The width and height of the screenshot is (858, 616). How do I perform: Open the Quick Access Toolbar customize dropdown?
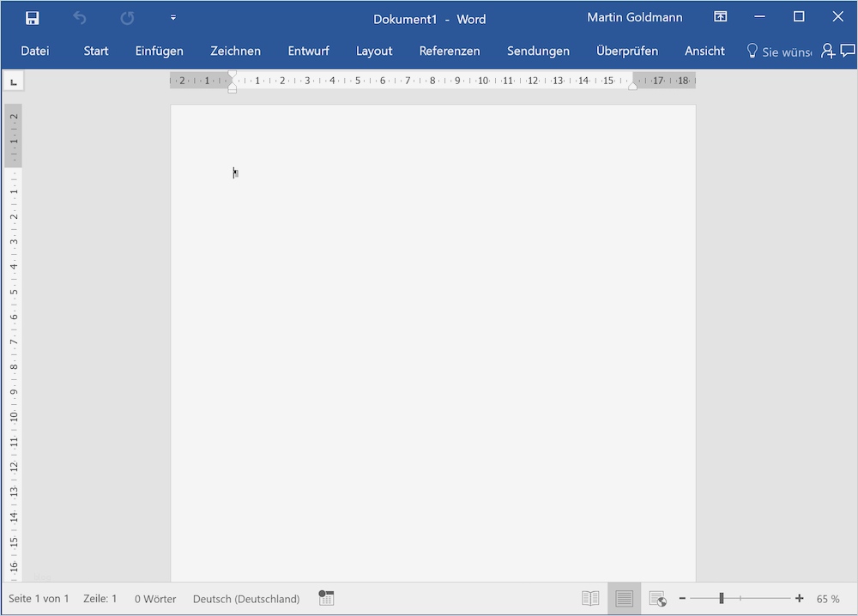click(173, 16)
